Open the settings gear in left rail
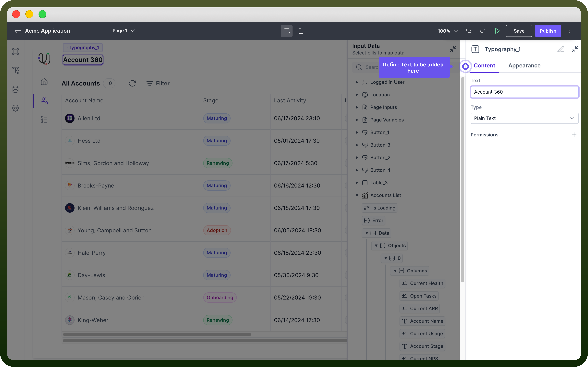 pos(16,108)
